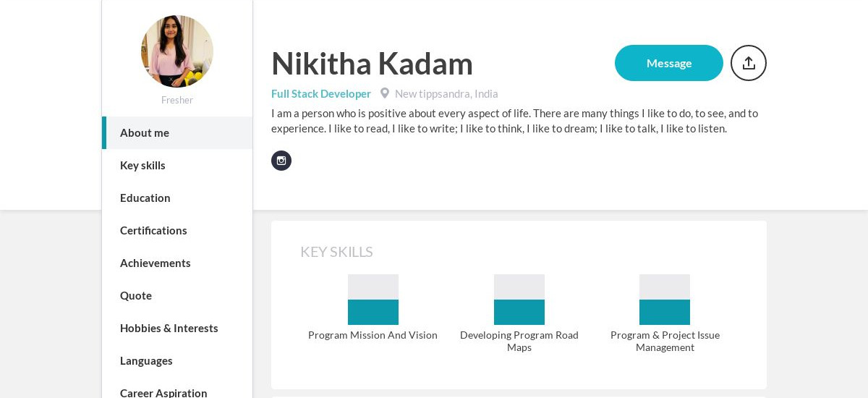This screenshot has width=868, height=398.
Task: Open Hobbies & Interests section
Action: point(177,328)
